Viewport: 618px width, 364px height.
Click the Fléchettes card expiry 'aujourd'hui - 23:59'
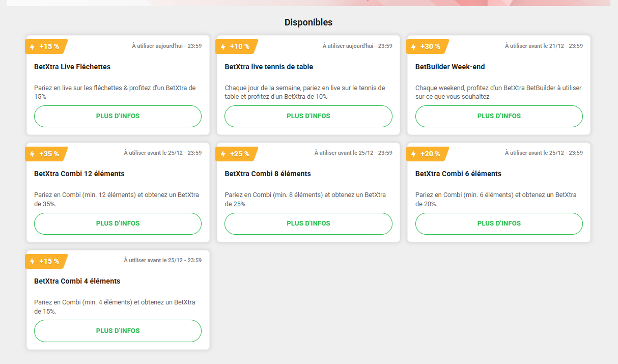coord(166,46)
